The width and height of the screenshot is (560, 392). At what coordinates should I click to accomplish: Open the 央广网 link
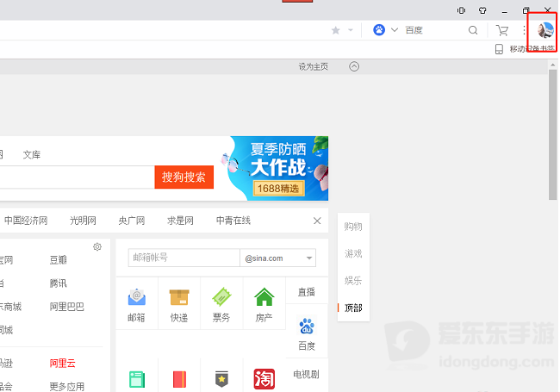pyautogui.click(x=132, y=221)
